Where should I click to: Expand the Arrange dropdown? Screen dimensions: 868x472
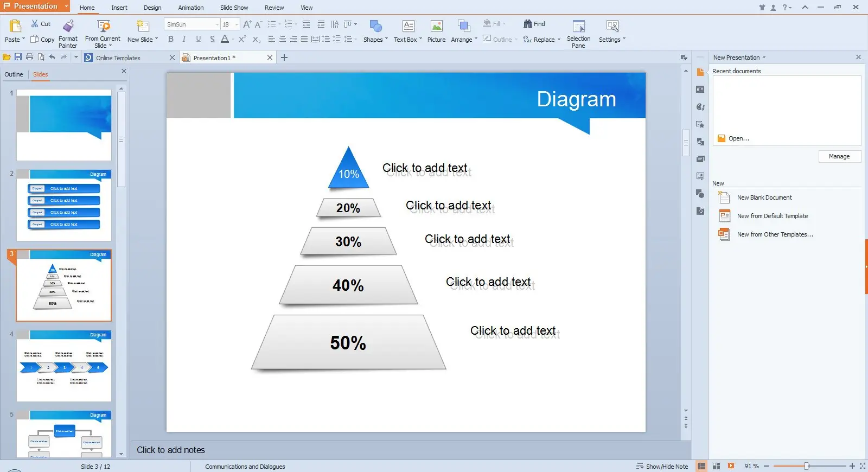pos(476,39)
